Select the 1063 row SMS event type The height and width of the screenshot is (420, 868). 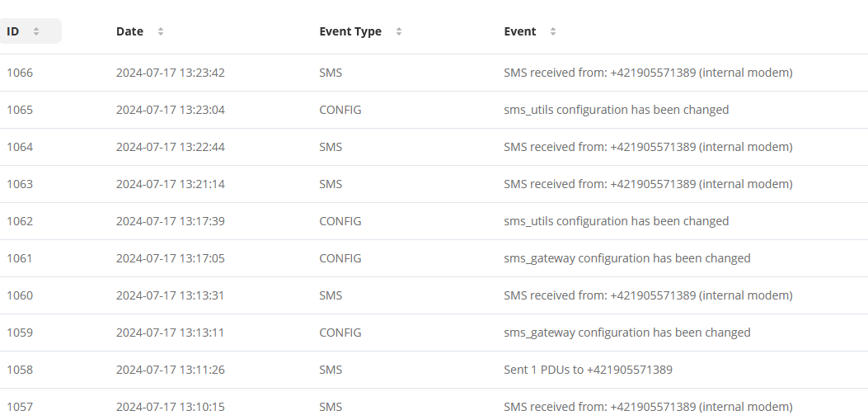pyautogui.click(x=331, y=184)
